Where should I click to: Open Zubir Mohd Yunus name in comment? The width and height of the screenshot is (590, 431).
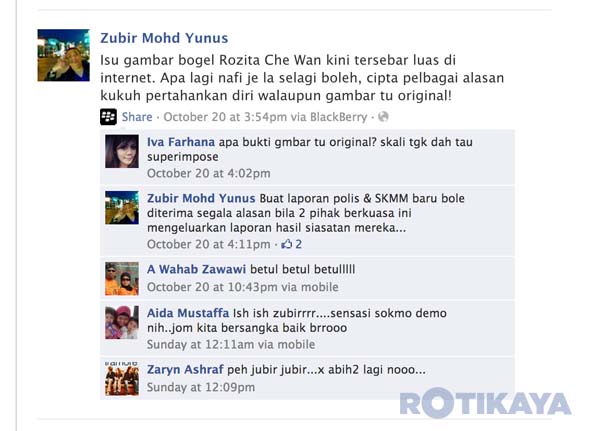[x=201, y=198]
